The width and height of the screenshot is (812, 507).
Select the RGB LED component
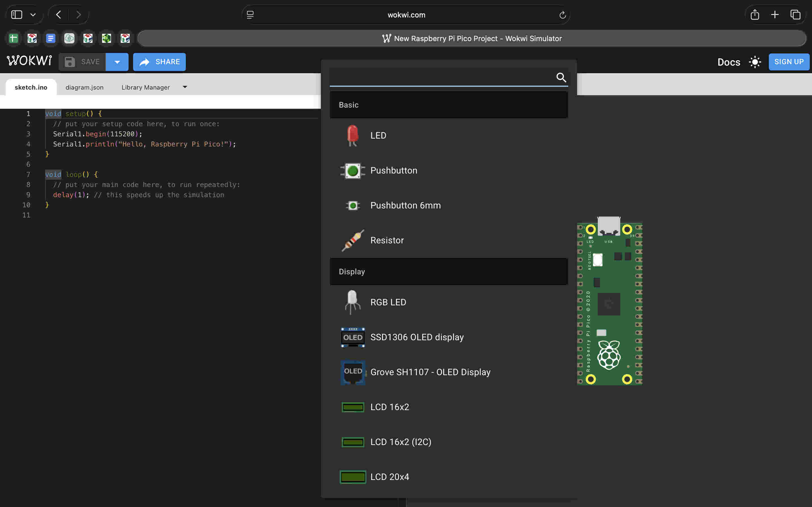388,302
